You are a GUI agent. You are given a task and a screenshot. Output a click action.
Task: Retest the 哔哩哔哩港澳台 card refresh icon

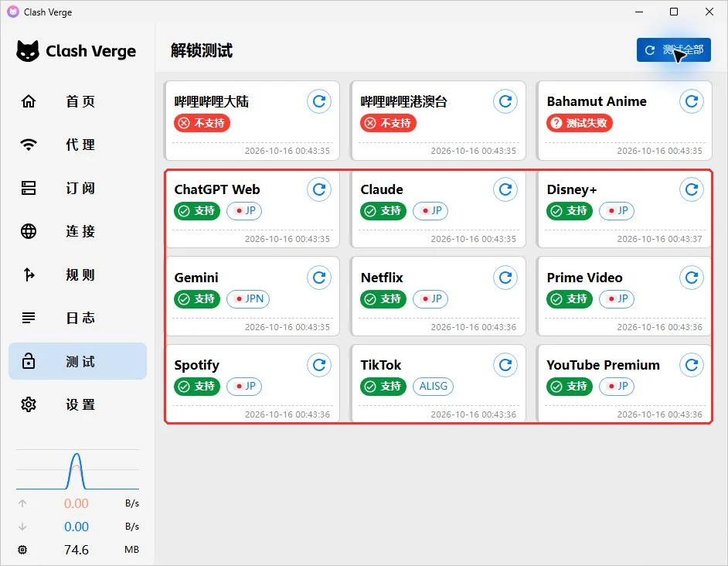pyautogui.click(x=505, y=101)
